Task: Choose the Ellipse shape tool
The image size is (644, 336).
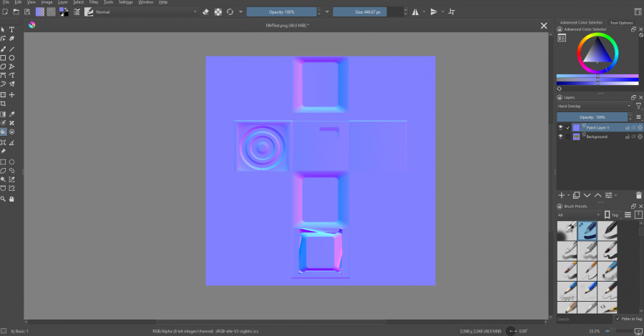Action: coord(12,58)
